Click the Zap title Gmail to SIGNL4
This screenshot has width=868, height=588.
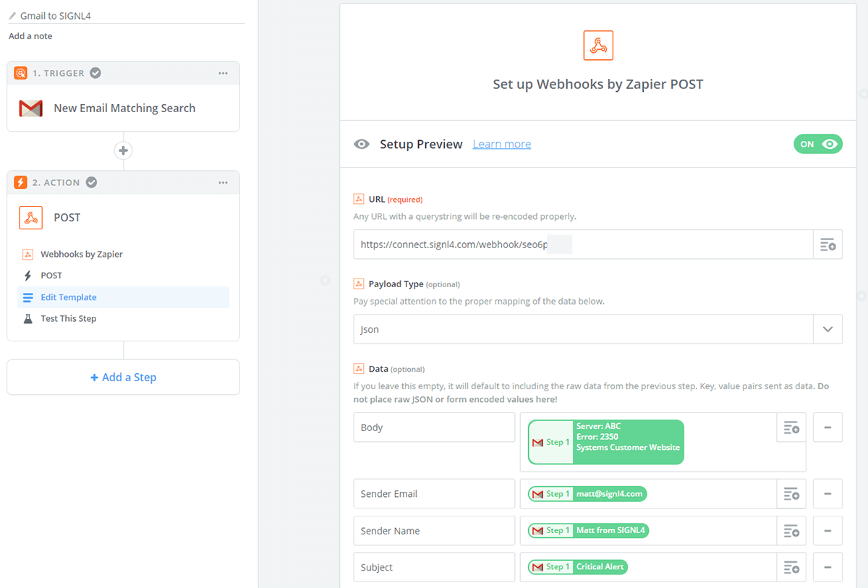click(55, 15)
